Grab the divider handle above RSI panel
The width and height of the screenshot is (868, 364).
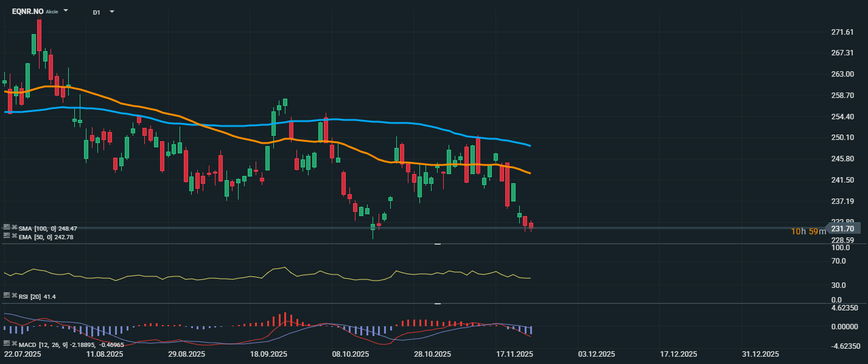pos(437,243)
